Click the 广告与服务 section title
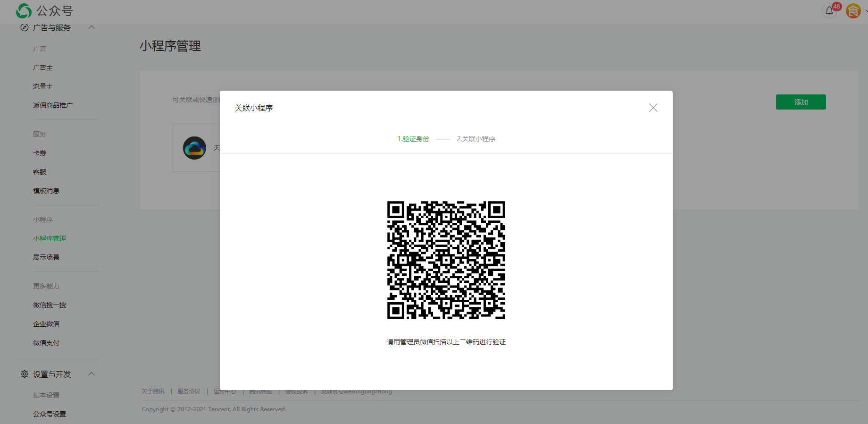This screenshot has height=424, width=868. (52, 28)
